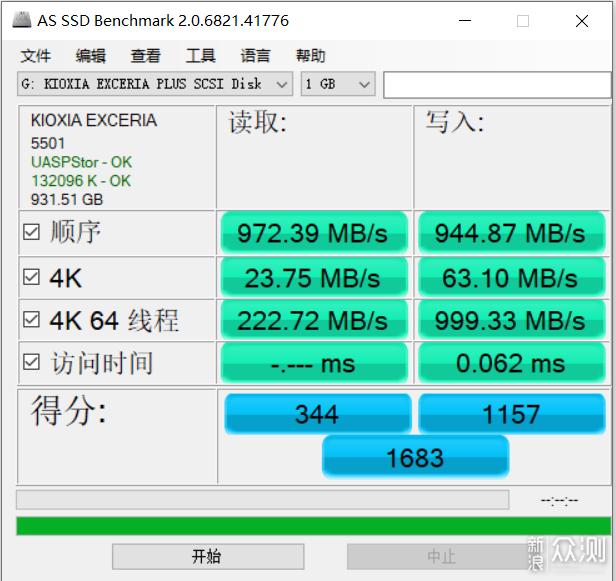Open the 编辑 menu
Viewport: 616px width, 581px height.
[91, 55]
